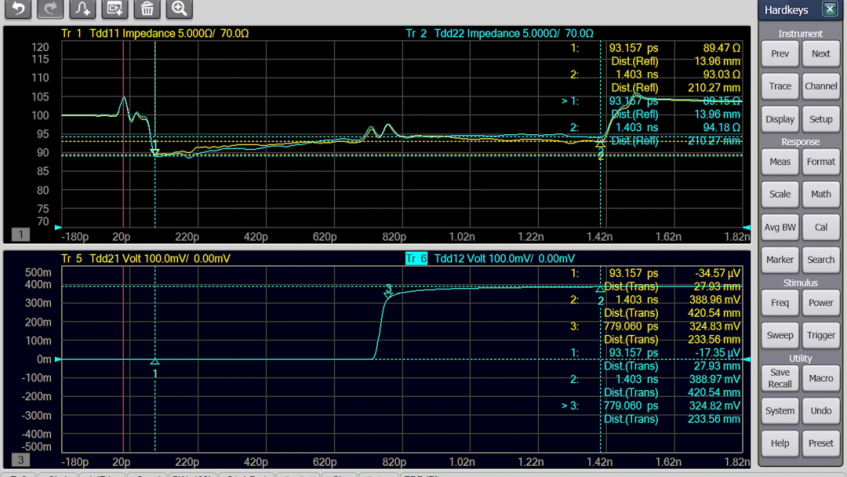This screenshot has width=847, height=477.
Task: Open the Marker hardkey menu
Action: click(780, 260)
